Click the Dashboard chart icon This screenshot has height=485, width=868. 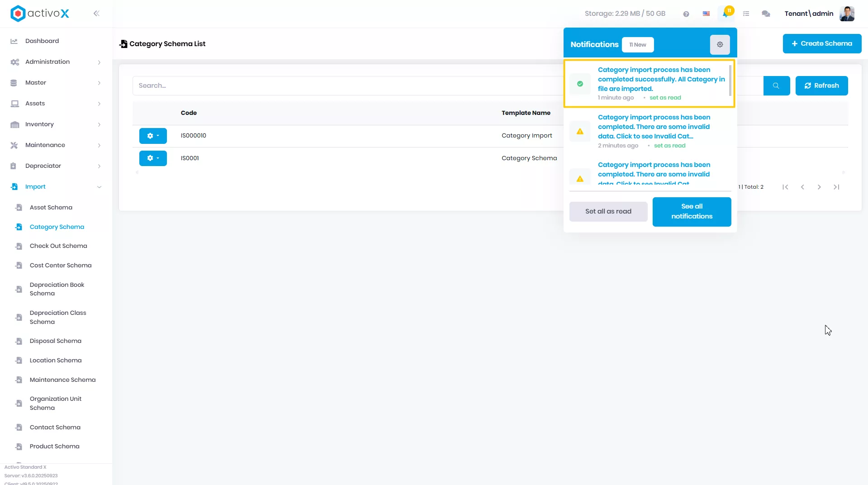point(14,41)
